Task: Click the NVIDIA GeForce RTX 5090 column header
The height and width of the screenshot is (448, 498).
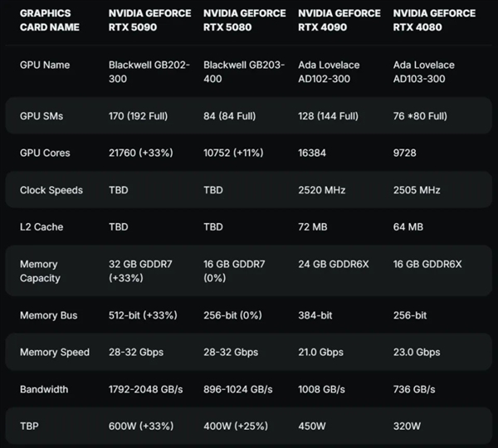Action: pos(149,21)
